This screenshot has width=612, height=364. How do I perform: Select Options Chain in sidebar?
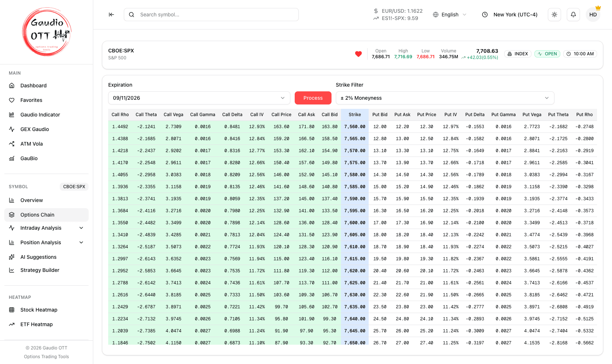[x=46, y=215]
